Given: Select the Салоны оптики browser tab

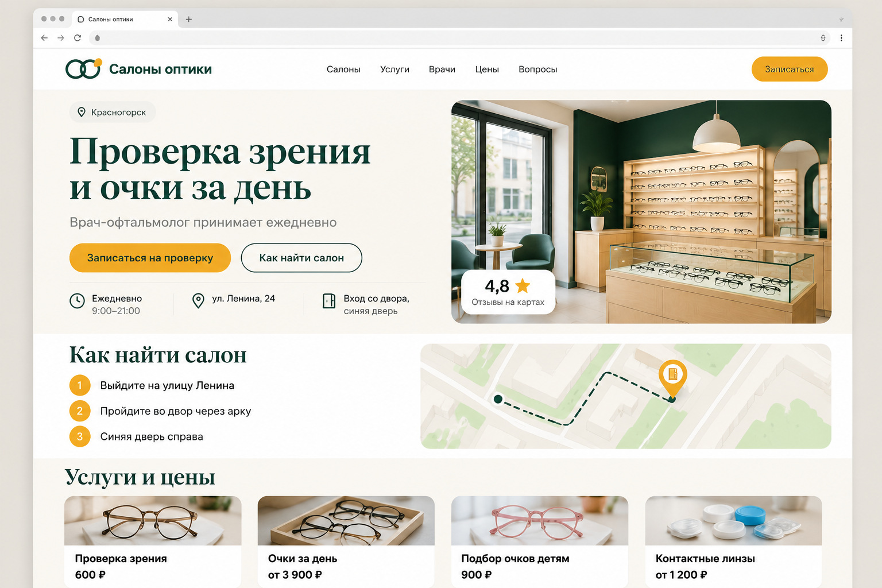Looking at the screenshot, I should pos(125,19).
